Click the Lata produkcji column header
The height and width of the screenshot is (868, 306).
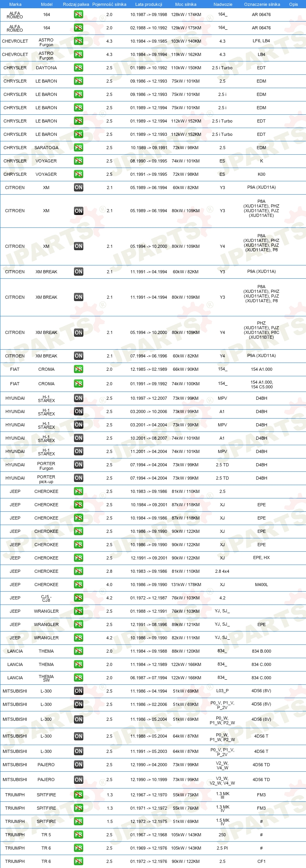(x=149, y=4)
